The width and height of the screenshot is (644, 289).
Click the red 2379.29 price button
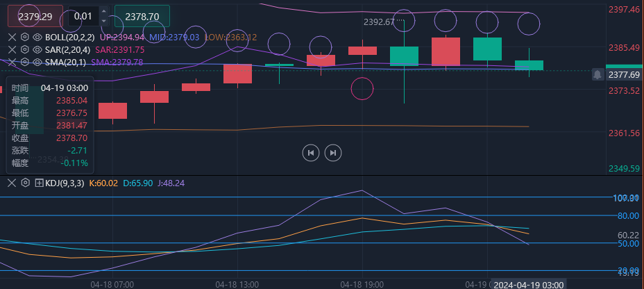click(x=35, y=16)
